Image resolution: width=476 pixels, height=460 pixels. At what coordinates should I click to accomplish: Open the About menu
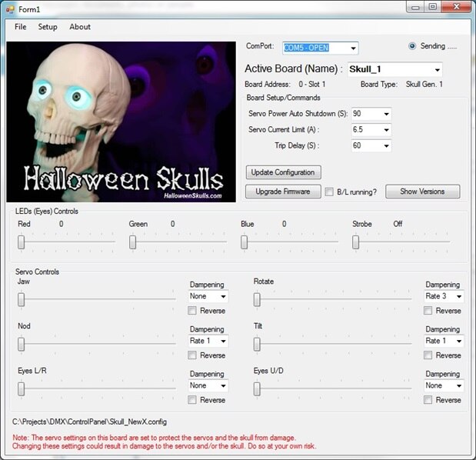coord(80,27)
